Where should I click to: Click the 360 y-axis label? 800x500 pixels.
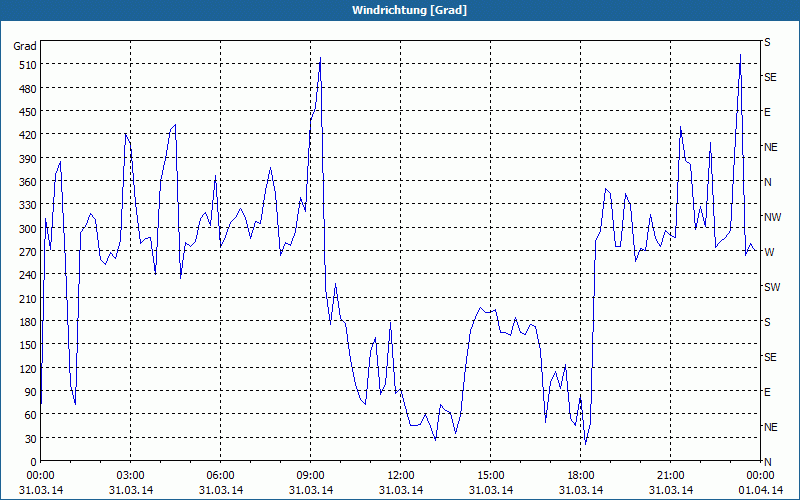click(x=28, y=182)
